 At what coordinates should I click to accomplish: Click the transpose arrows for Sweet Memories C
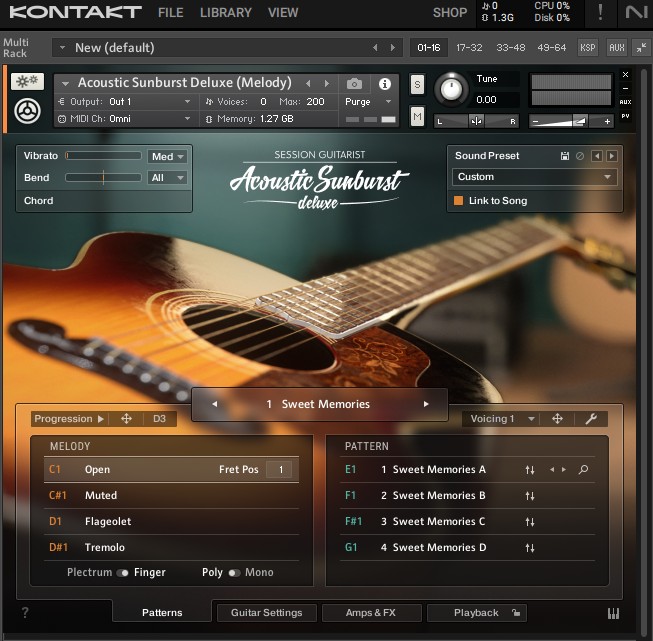coord(530,521)
